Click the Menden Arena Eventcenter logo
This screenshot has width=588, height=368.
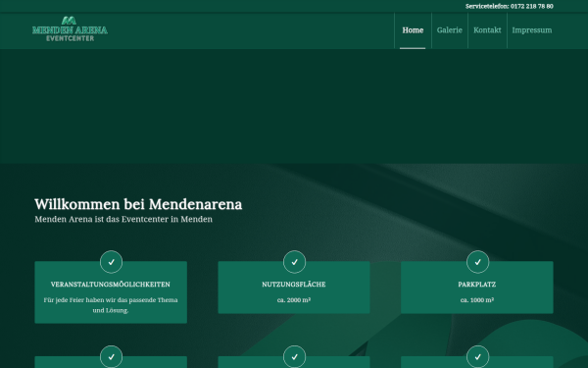pyautogui.click(x=70, y=29)
